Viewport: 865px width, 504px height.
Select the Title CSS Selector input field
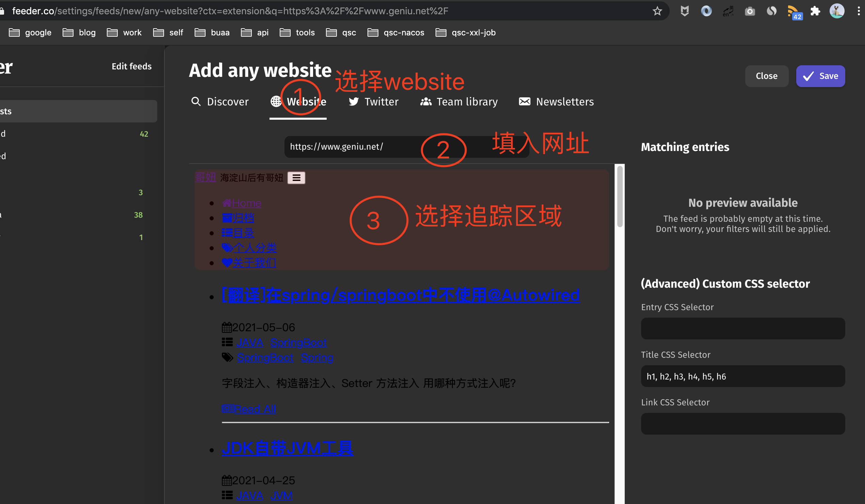pyautogui.click(x=743, y=375)
